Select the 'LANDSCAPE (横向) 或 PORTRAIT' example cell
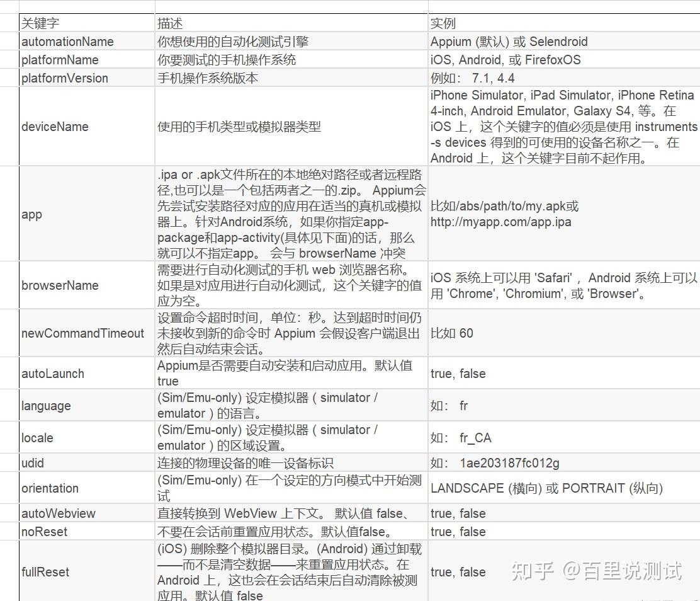Image resolution: width=700 pixels, height=601 pixels. coord(564,488)
